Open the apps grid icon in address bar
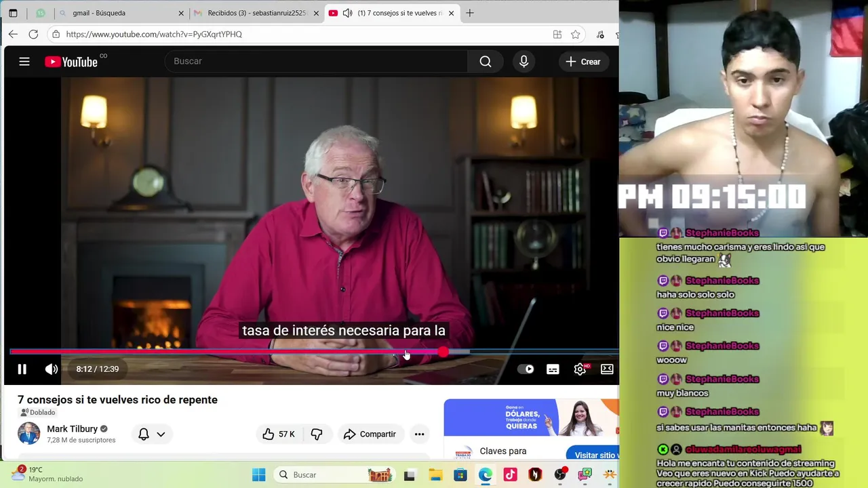The width and height of the screenshot is (868, 488). click(x=557, y=35)
